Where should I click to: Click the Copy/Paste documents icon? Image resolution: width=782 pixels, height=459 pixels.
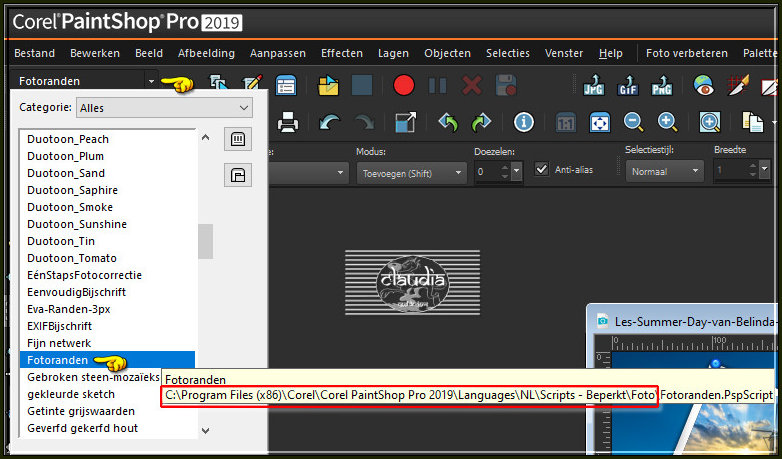pyautogui.click(x=752, y=122)
